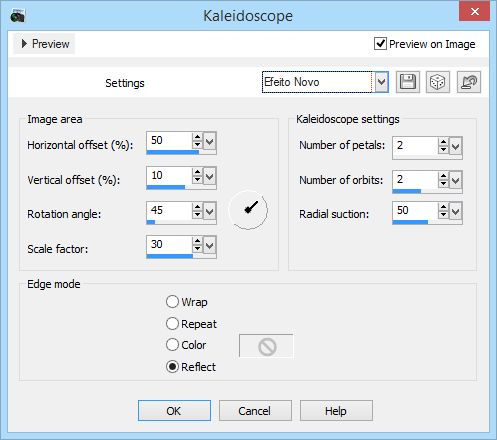Increase Horizontal offset with up spinner arrow

[197, 137]
